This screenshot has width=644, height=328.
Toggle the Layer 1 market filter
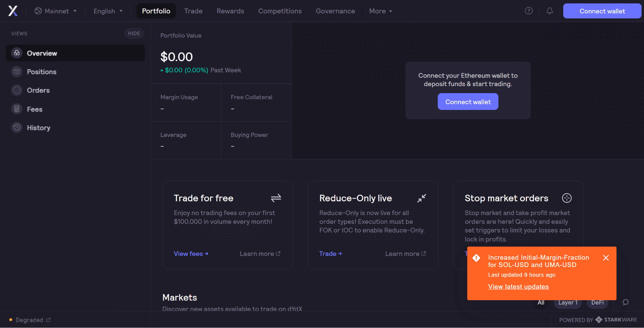coord(568,302)
